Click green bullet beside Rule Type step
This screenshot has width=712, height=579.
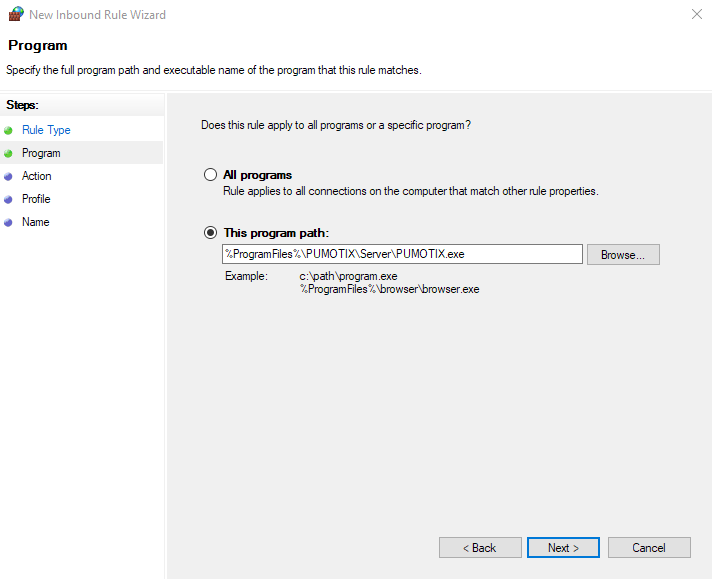(8, 131)
